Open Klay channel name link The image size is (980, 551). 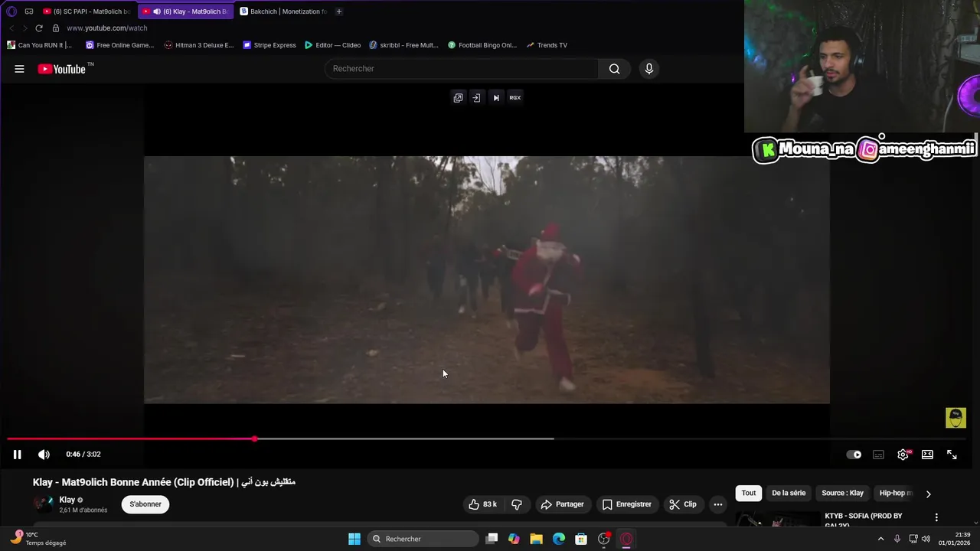coord(67,500)
